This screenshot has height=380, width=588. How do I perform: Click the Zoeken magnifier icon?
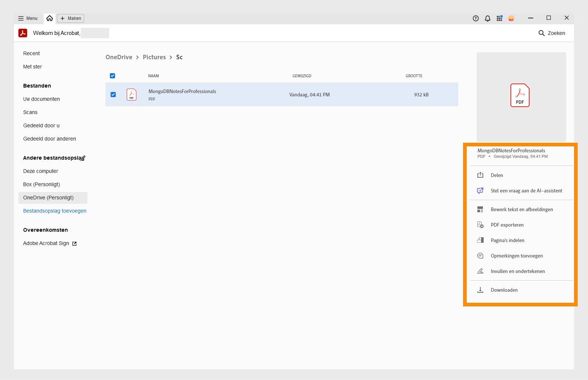tap(542, 33)
